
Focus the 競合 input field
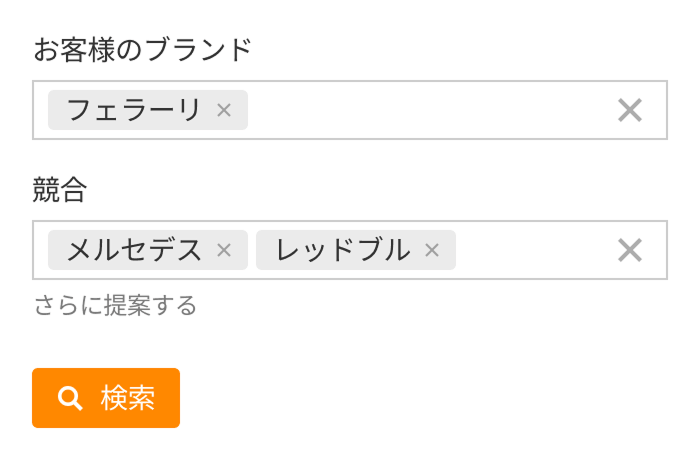530,250
